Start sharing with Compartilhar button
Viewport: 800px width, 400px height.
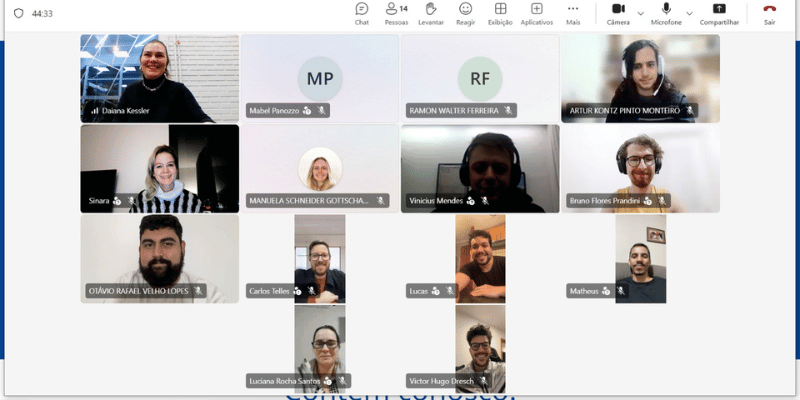[719, 14]
